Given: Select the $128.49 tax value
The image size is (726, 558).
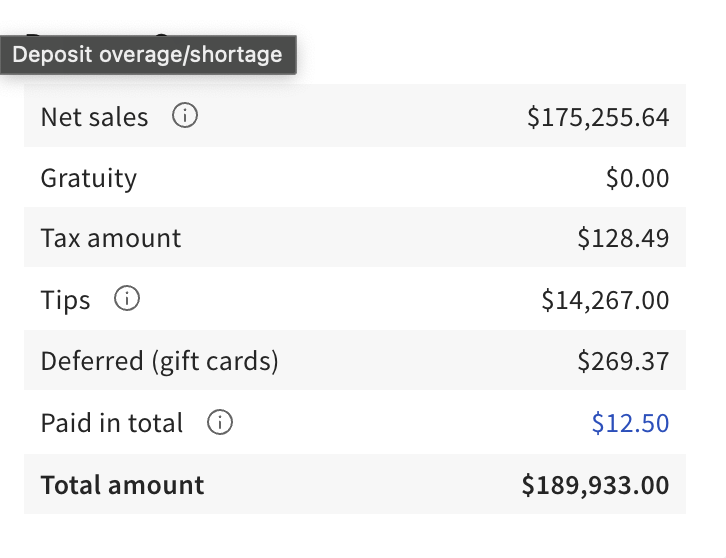Looking at the screenshot, I should pos(623,238).
